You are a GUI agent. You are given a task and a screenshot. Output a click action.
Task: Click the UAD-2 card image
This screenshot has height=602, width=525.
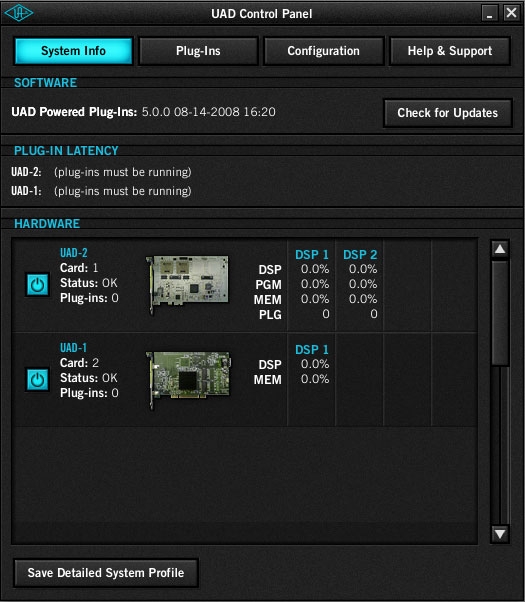187,284
